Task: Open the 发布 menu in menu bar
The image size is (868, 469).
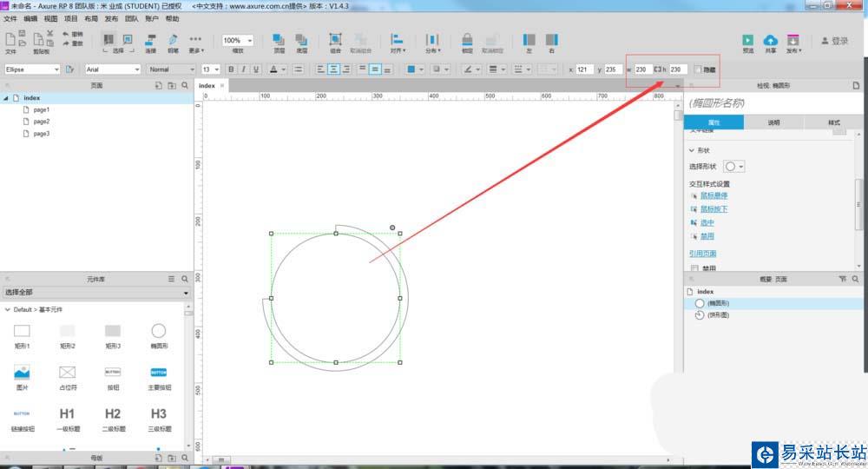Action: click(111, 19)
